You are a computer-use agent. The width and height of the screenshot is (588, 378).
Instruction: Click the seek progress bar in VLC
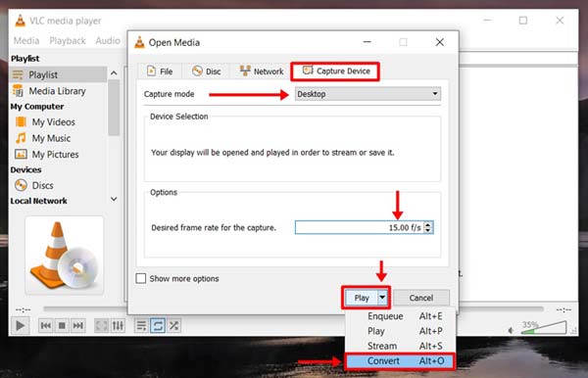(293, 309)
